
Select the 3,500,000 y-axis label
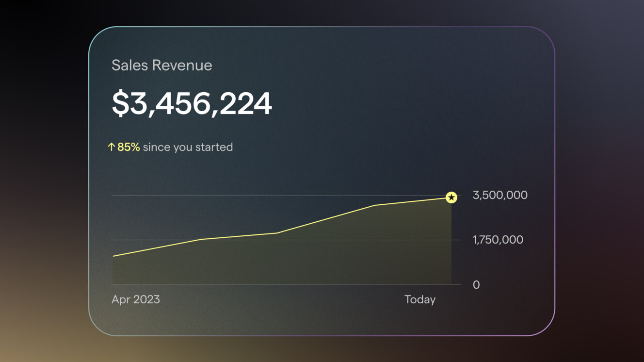click(x=500, y=195)
